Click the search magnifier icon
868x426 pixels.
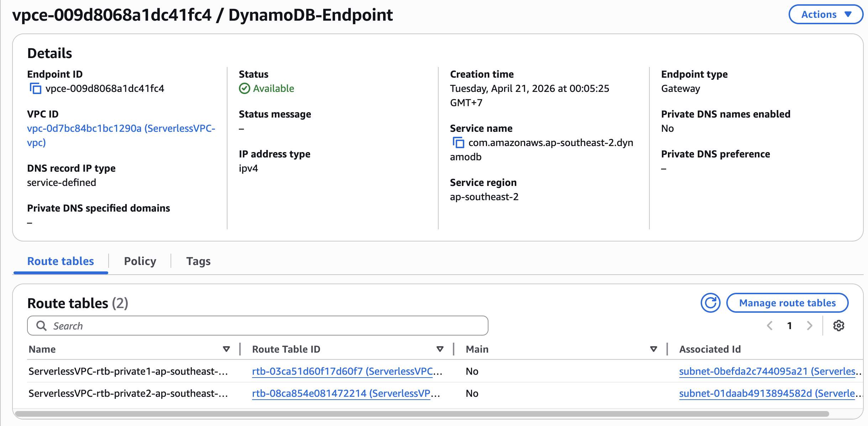[42, 326]
